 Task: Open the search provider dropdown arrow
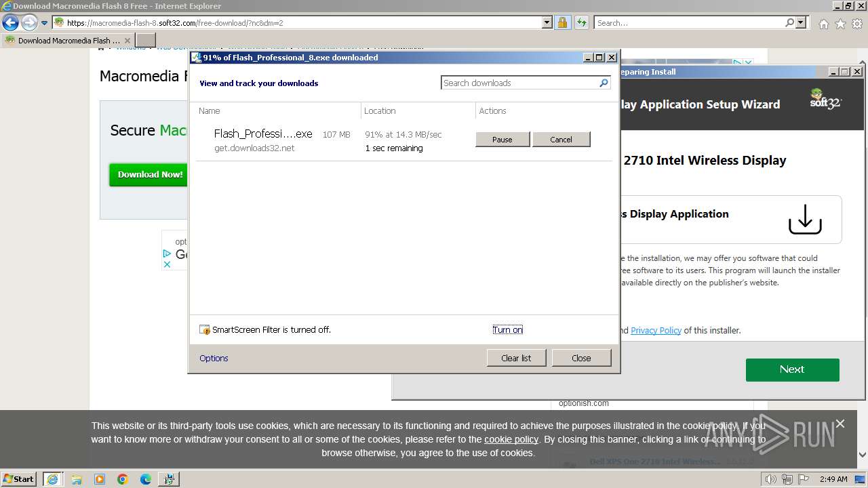coord(802,22)
